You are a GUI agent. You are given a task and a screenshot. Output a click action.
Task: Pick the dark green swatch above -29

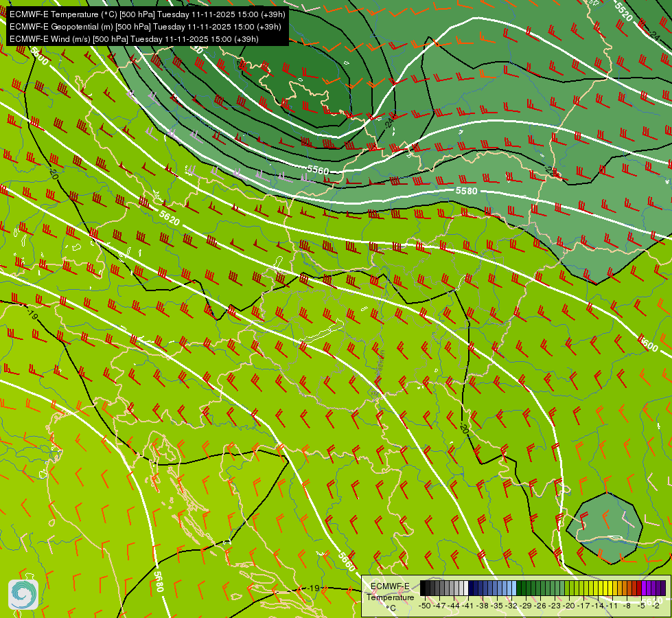[x=524, y=588]
